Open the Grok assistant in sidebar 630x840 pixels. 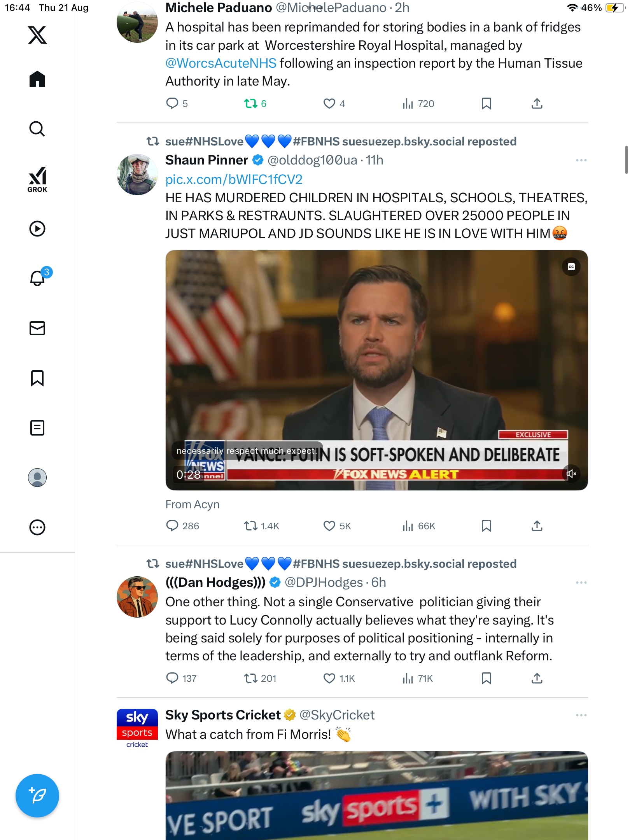[37, 180]
